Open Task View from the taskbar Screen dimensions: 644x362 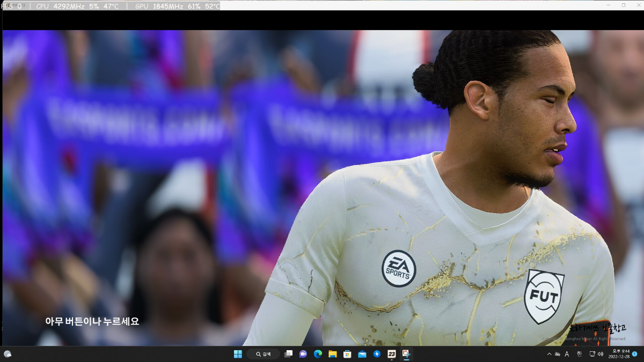coord(289,354)
